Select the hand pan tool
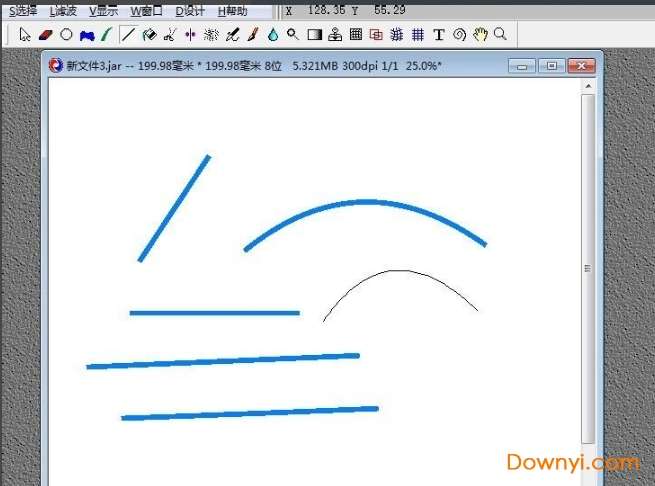Screen dimensions: 655x486 coord(480,34)
